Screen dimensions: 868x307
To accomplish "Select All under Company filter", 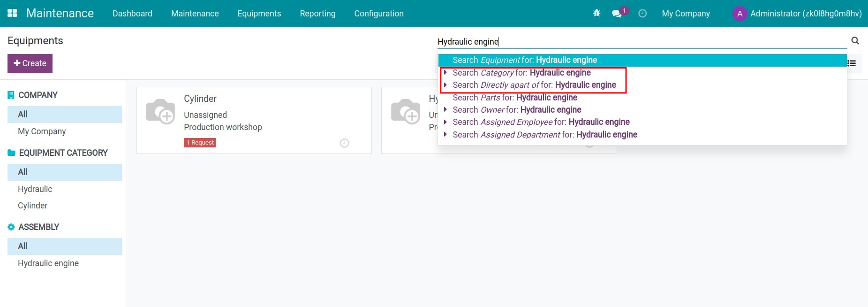I will pos(65,115).
